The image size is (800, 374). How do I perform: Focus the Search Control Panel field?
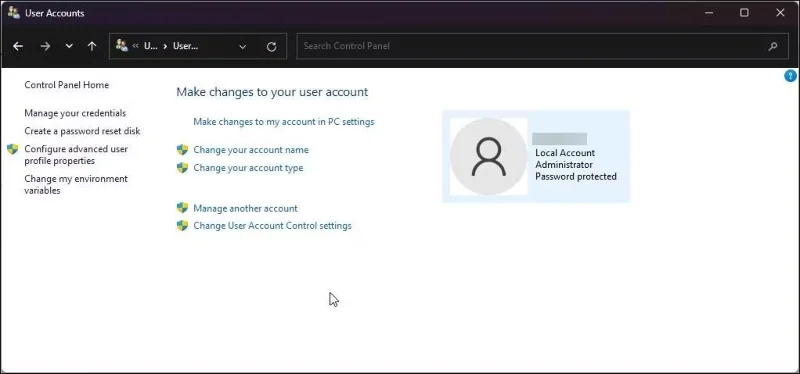[542, 46]
